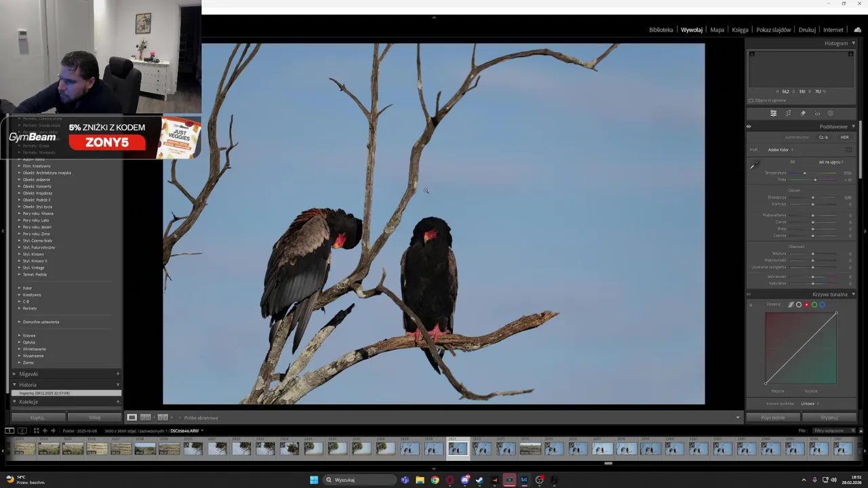Open Windows Start menu

[x=314, y=480]
